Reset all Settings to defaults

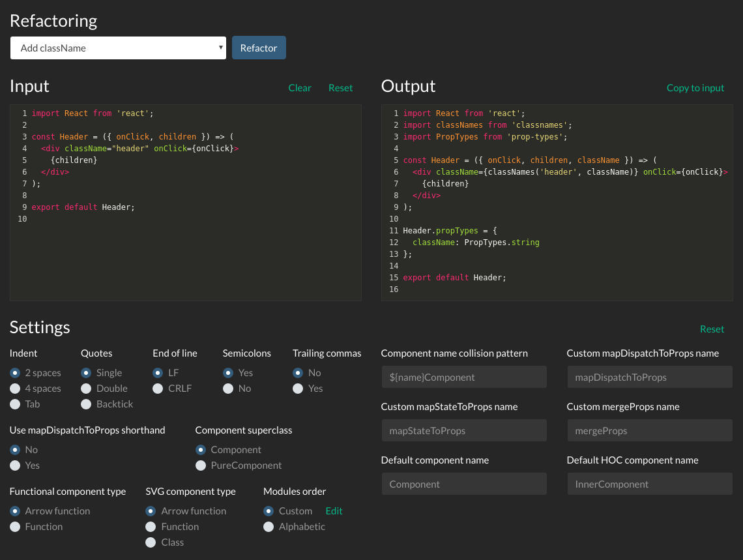click(x=712, y=329)
